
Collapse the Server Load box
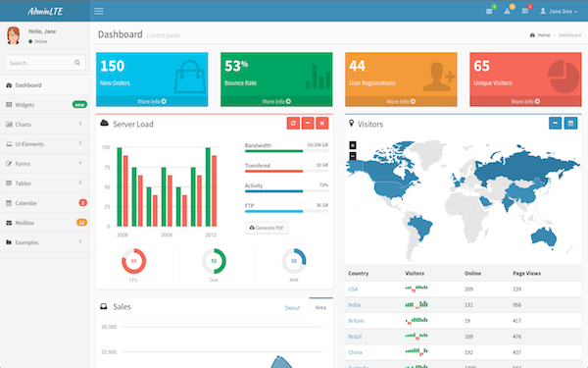point(308,124)
